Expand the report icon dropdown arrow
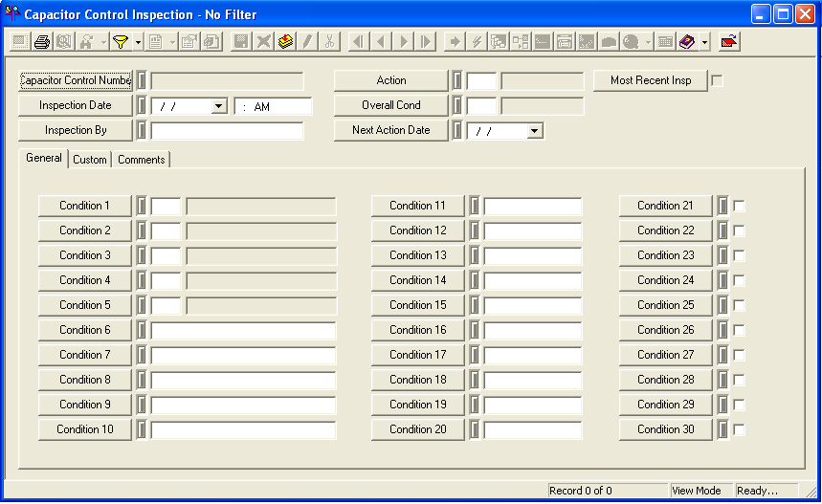Image resolution: width=822 pixels, height=504 pixels. coord(172,41)
